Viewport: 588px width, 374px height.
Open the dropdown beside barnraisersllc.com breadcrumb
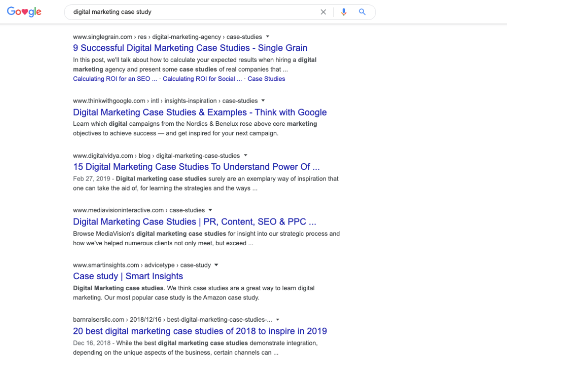click(277, 319)
